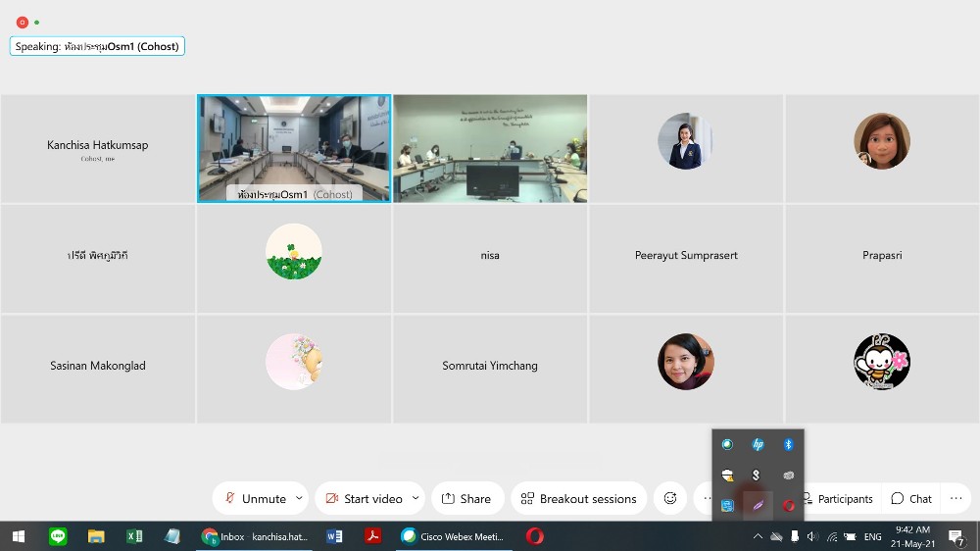Screen dimensions: 980x551
Task: Click the HP icon in system tray
Action: point(758,445)
